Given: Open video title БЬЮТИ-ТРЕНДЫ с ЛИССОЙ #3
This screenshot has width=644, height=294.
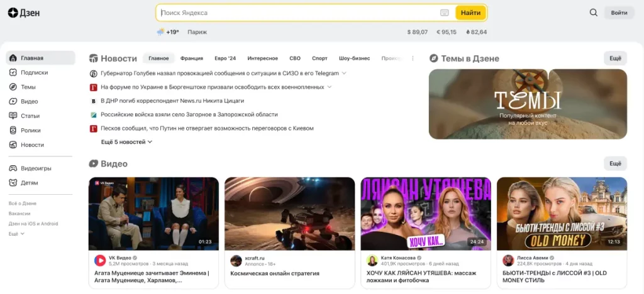Looking at the screenshot, I should coord(555,277).
